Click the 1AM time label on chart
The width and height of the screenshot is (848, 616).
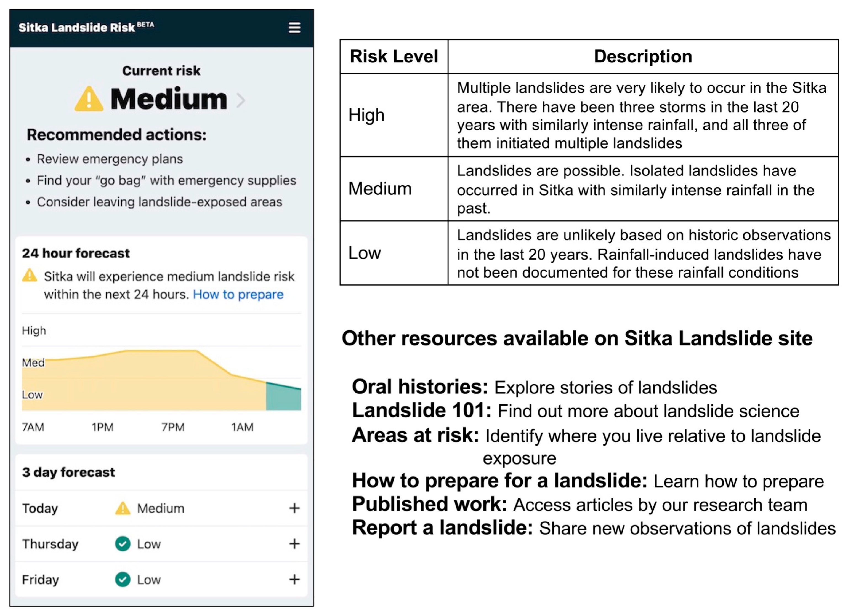(242, 427)
